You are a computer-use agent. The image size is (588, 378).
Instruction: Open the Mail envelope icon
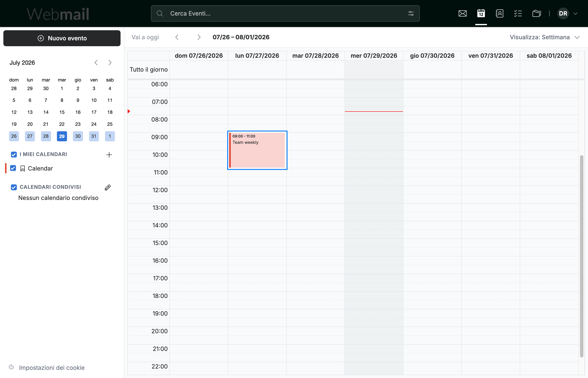click(462, 13)
